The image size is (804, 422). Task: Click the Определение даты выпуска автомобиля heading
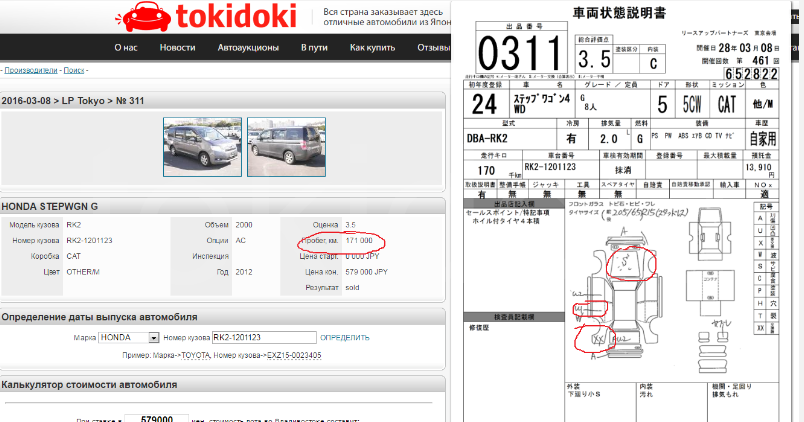(99, 317)
